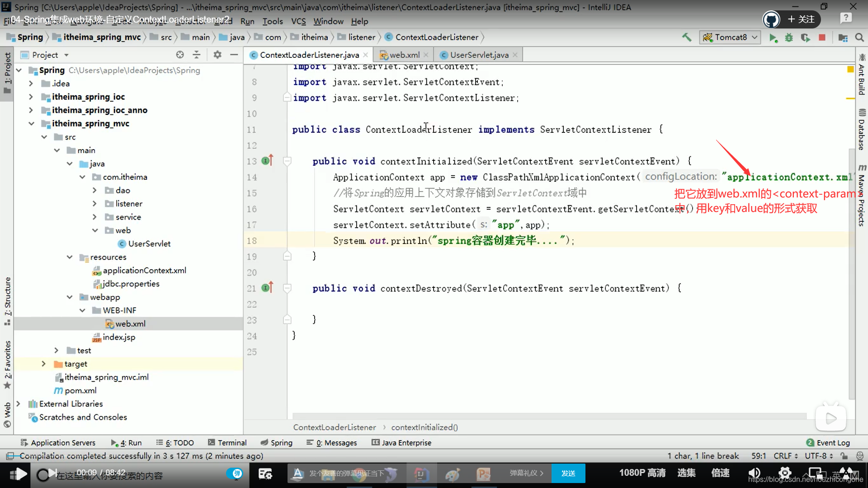Expand External Libraries
Viewport: 868px width, 488px height.
(18, 404)
